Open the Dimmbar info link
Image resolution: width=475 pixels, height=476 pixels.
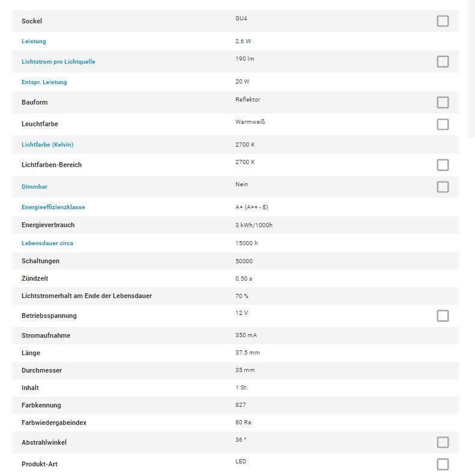pyautogui.click(x=35, y=187)
